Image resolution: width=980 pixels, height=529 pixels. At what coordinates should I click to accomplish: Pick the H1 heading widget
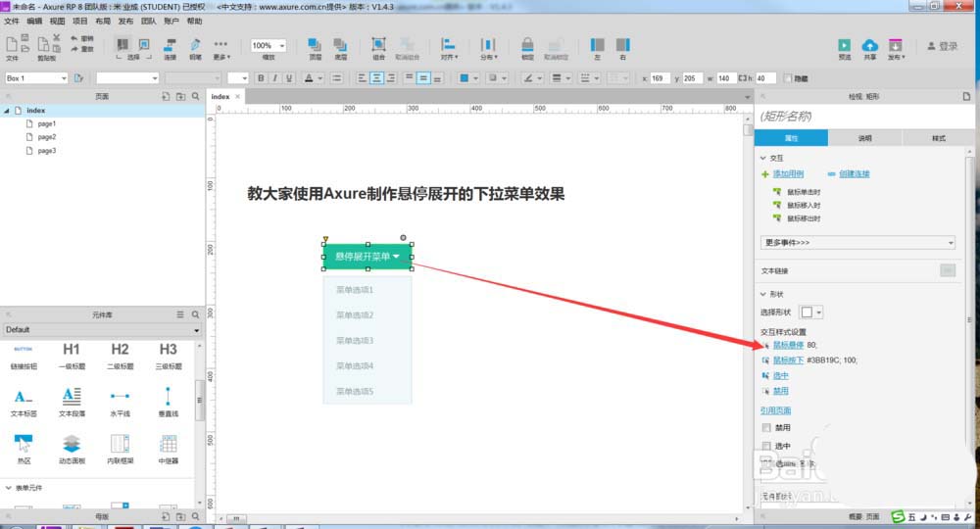click(x=72, y=349)
